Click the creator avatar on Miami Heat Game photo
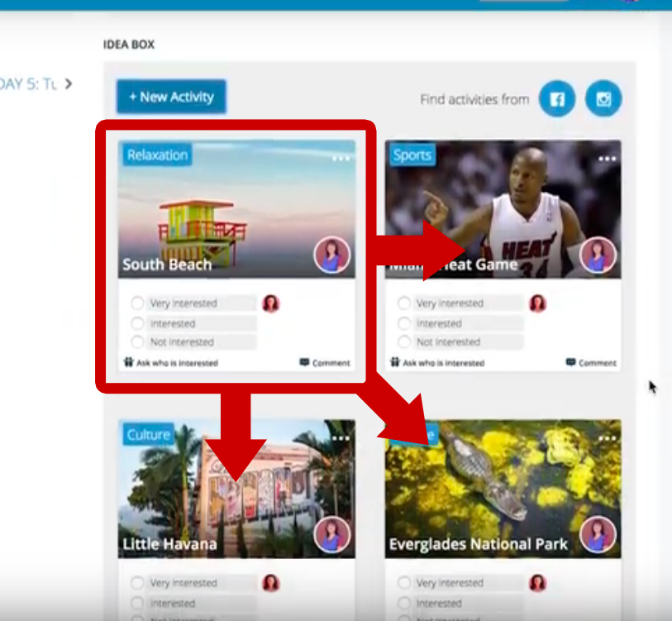The height and width of the screenshot is (621, 672). [x=598, y=256]
